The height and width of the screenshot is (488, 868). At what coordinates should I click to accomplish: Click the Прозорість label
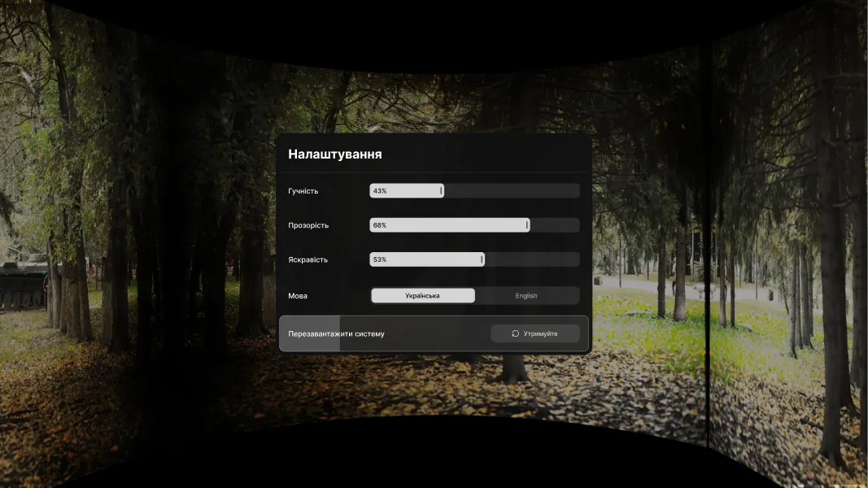[308, 225]
